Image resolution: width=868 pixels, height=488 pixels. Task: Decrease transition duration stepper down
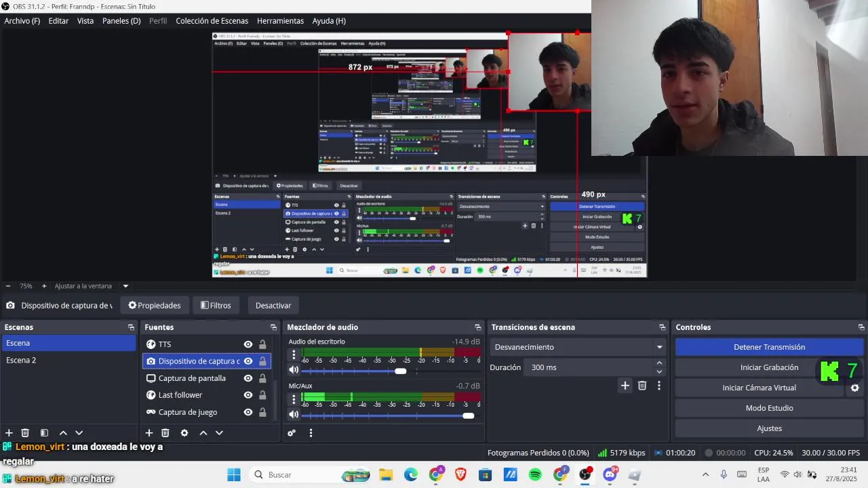coord(659,371)
